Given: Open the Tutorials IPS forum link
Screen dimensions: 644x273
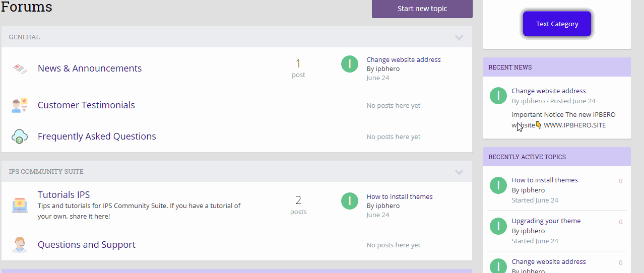Looking at the screenshot, I should click(63, 195).
